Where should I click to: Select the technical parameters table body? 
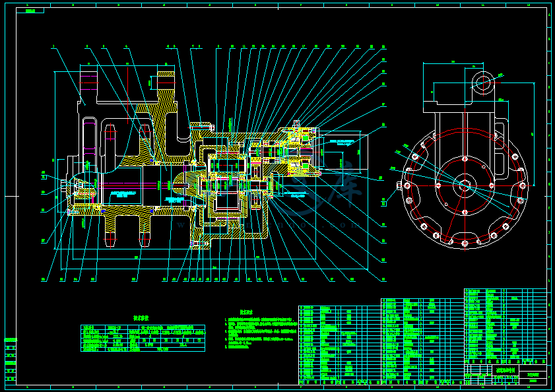(143, 338)
